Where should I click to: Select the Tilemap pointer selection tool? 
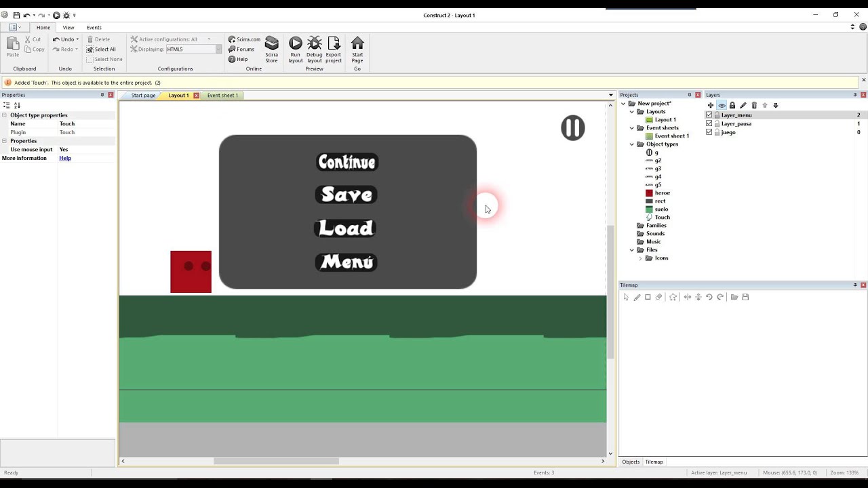[626, 297]
